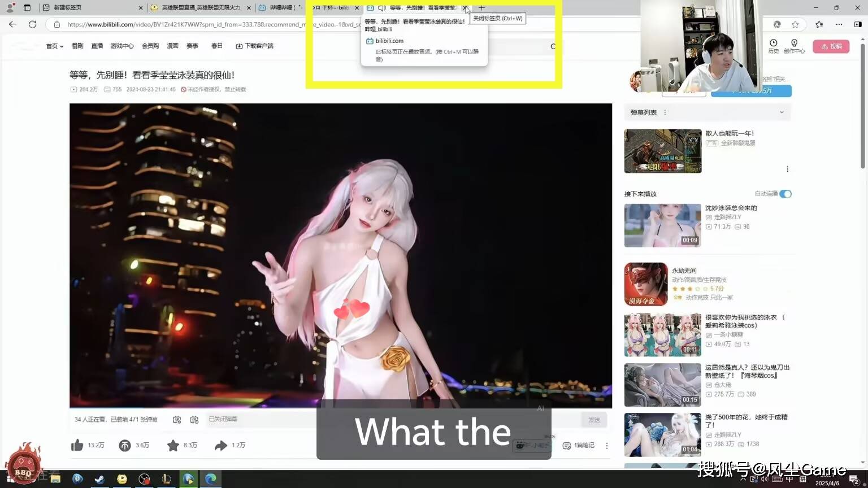The width and height of the screenshot is (868, 488).
Task: Open the favorites list icon
Action: [x=819, y=24]
